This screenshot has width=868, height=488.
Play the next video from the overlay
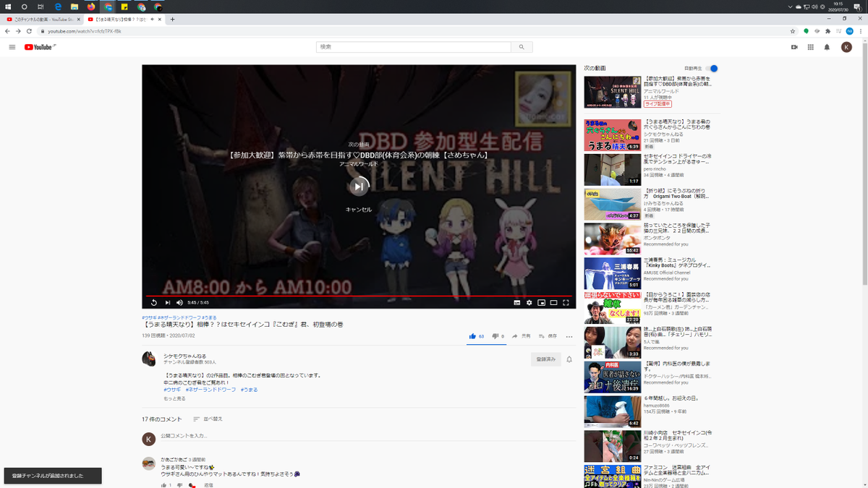click(x=359, y=187)
